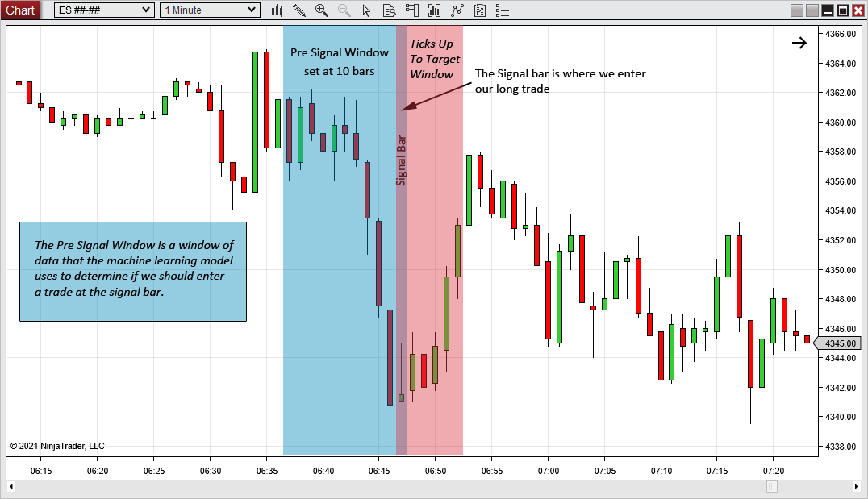Open the indicators line-graph icon

(457, 10)
